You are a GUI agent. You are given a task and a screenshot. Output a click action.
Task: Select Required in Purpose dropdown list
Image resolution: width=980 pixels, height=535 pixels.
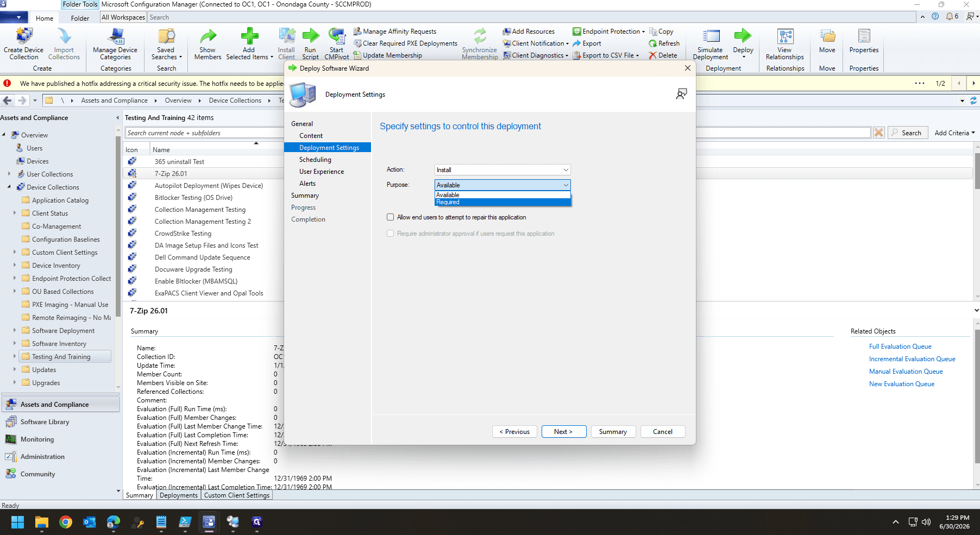pyautogui.click(x=502, y=202)
